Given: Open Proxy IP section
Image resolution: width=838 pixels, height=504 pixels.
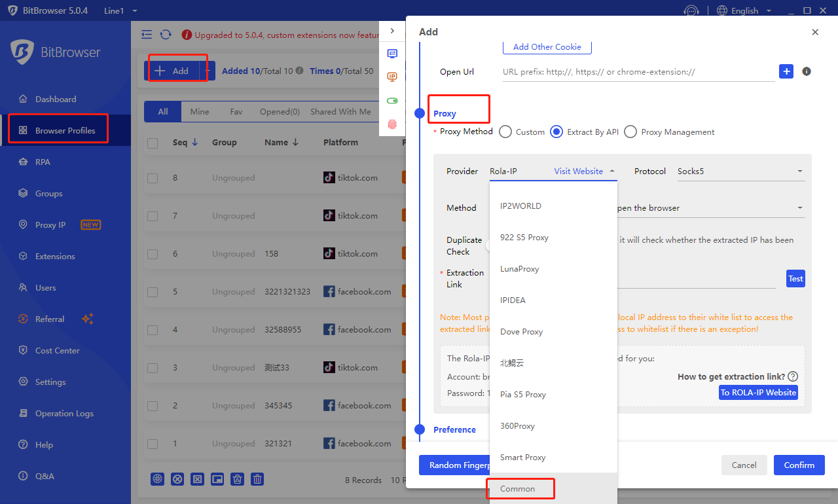Looking at the screenshot, I should (50, 225).
